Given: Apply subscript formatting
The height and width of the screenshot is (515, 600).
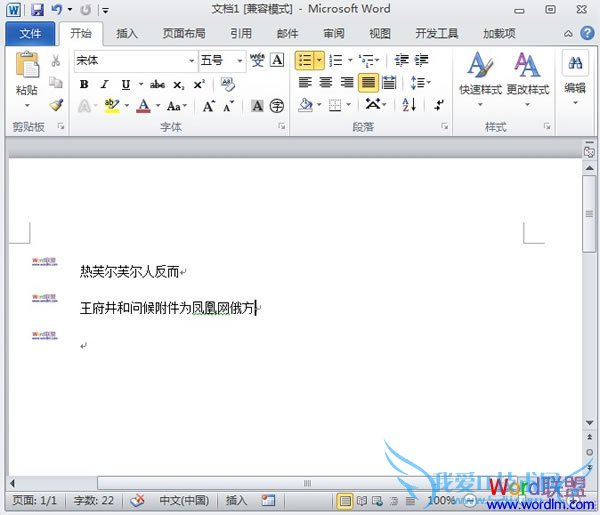Looking at the screenshot, I should coord(178,85).
